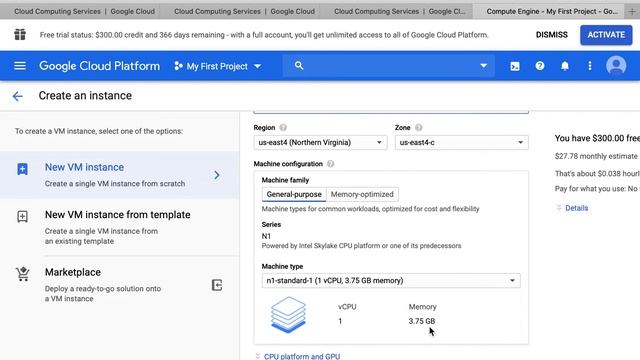Show help for Region
Image resolution: width=640 pixels, height=360 pixels.
pyautogui.click(x=283, y=127)
